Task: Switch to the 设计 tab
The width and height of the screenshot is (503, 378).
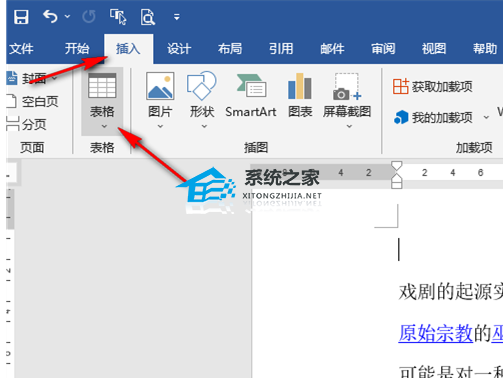Action: [179, 49]
